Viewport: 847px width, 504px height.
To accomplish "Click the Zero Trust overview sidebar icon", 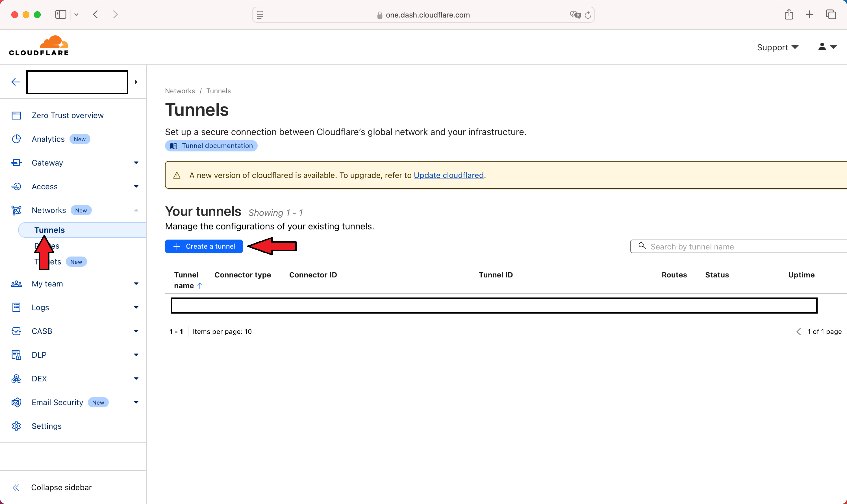I will tap(16, 116).
